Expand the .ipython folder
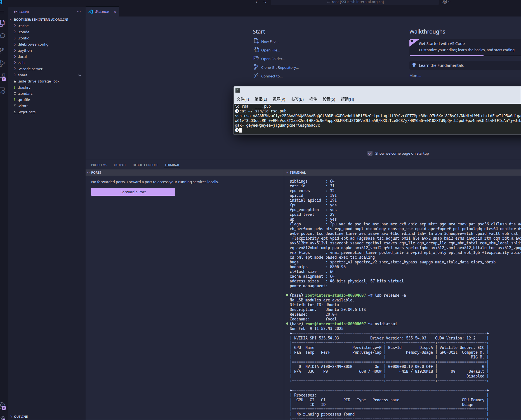The width and height of the screenshot is (521, 420). pyautogui.click(x=15, y=50)
